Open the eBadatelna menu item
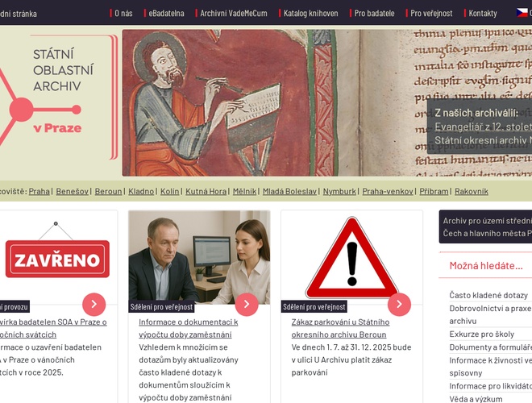This screenshot has width=532, height=403. tap(166, 14)
